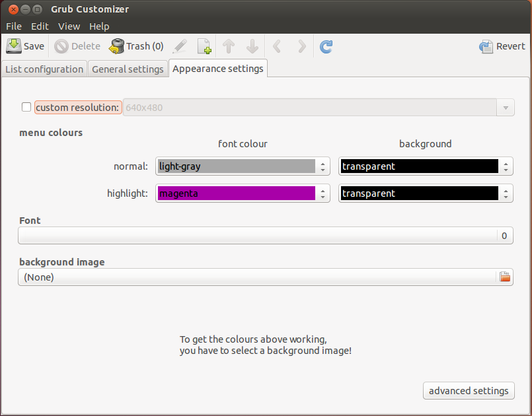
Task: Open the normal font colour light-gray dropdown
Action: (243, 166)
